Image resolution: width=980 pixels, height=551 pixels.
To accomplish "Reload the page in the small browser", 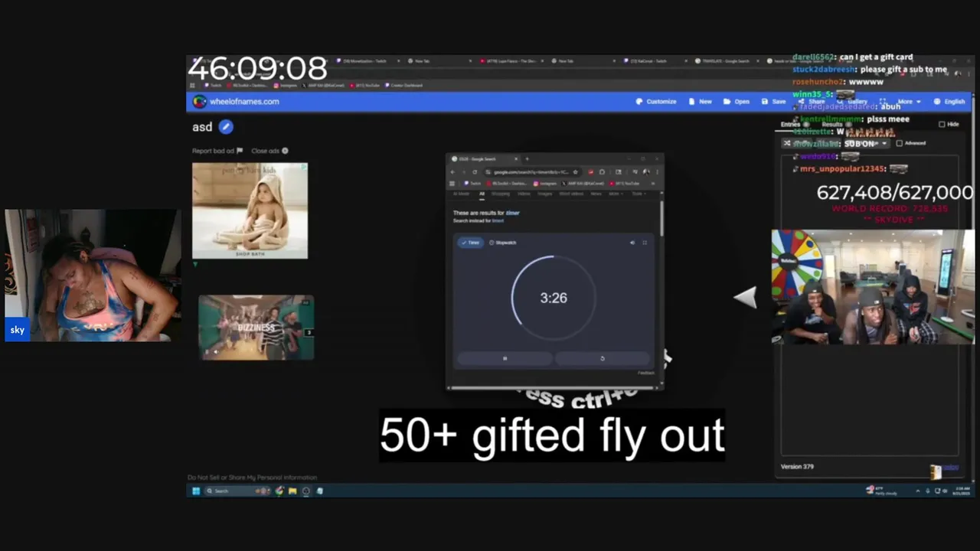I will (474, 171).
